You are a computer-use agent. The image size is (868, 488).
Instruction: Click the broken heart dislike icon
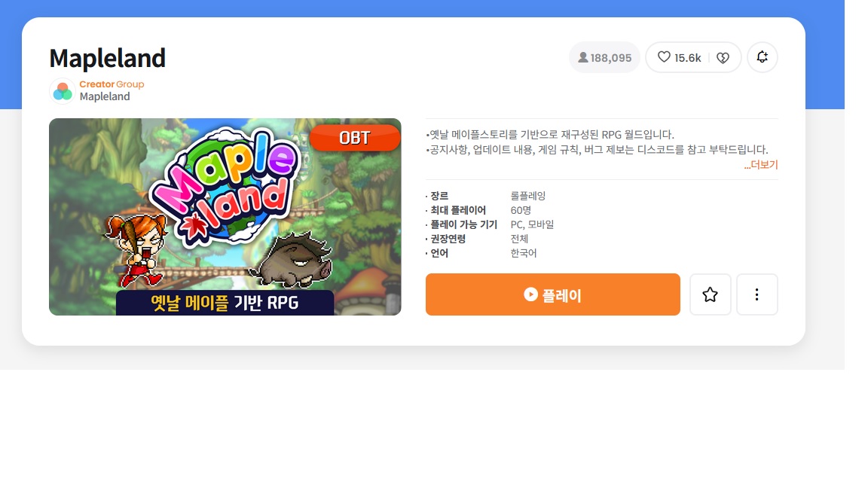click(x=723, y=57)
